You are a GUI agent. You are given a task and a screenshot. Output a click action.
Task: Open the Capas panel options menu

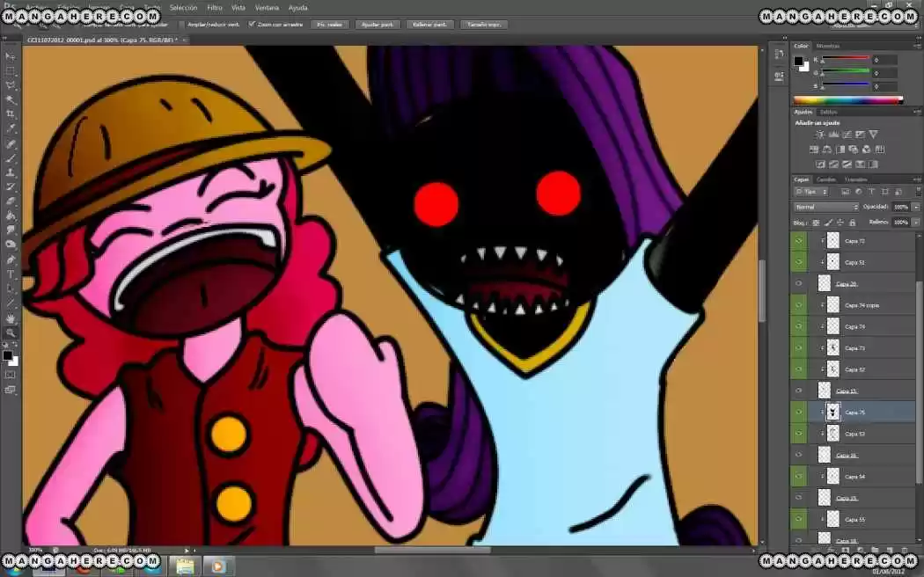click(x=916, y=179)
